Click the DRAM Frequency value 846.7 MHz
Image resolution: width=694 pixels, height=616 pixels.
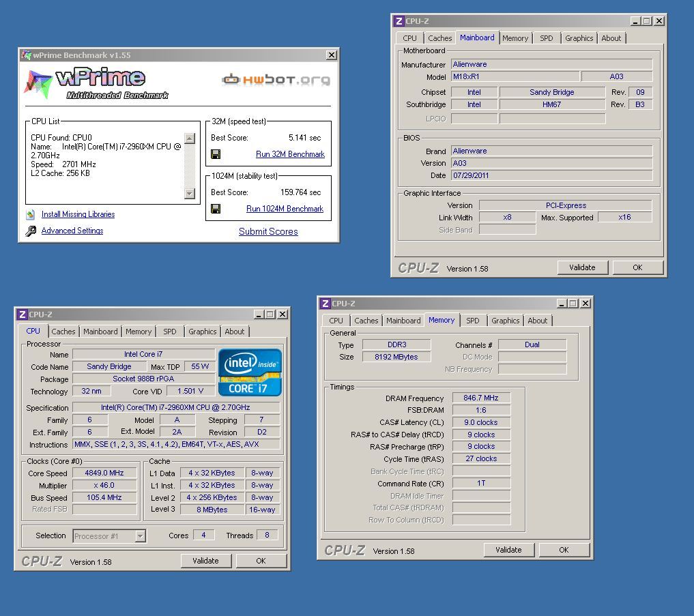[x=481, y=398]
